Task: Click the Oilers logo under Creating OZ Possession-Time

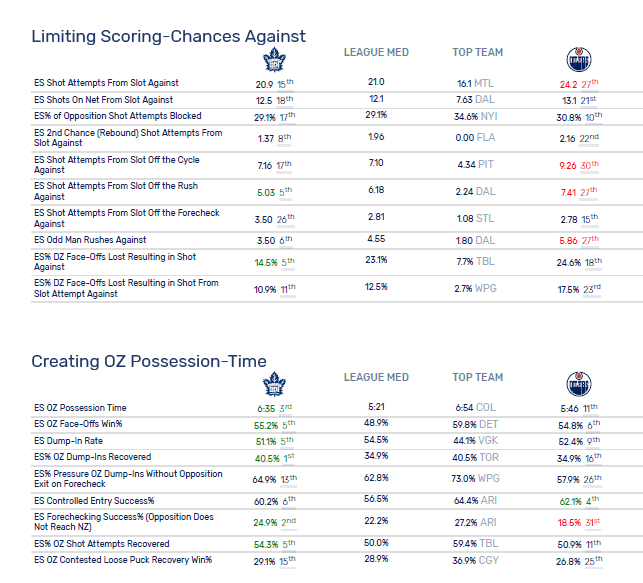Action: (x=580, y=385)
